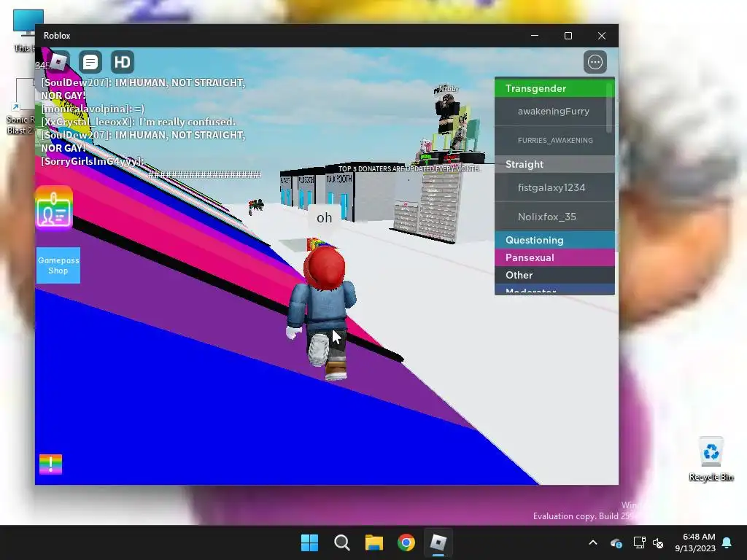The height and width of the screenshot is (560, 747).
Task: Open the OneDrive cloud tray icon
Action: [616, 542]
